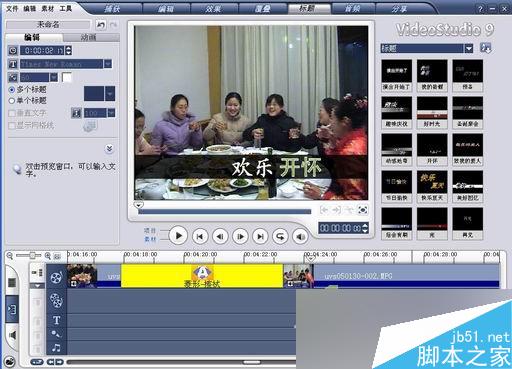The image size is (512, 369).
Task: Switch to storyboard view icon
Action: tap(11, 283)
